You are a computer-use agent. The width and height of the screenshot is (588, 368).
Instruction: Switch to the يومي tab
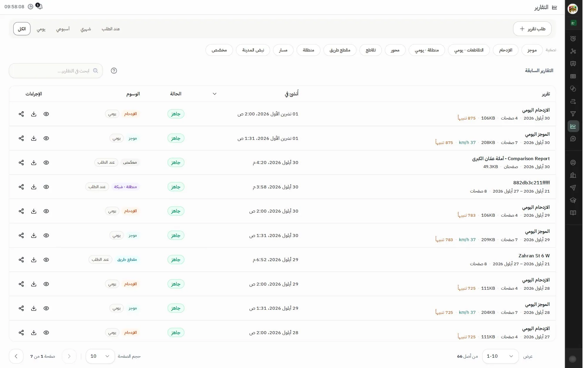tap(41, 29)
